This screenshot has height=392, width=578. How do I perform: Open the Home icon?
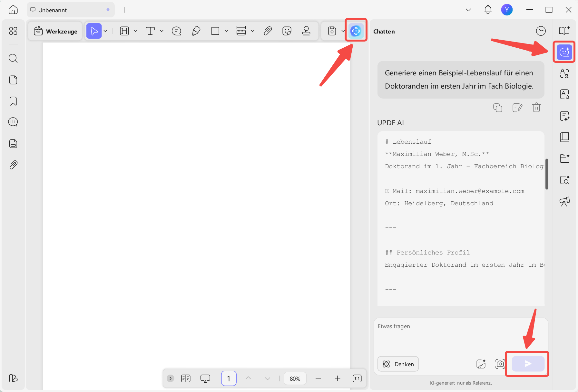[x=13, y=10]
